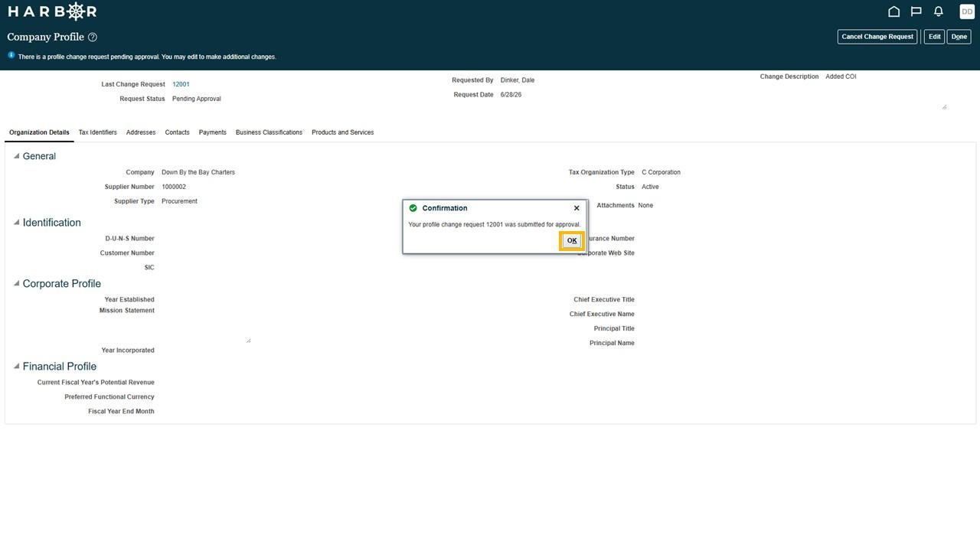Open the Products and Services tab
Viewport: 980px width, 551px height.
point(342,132)
